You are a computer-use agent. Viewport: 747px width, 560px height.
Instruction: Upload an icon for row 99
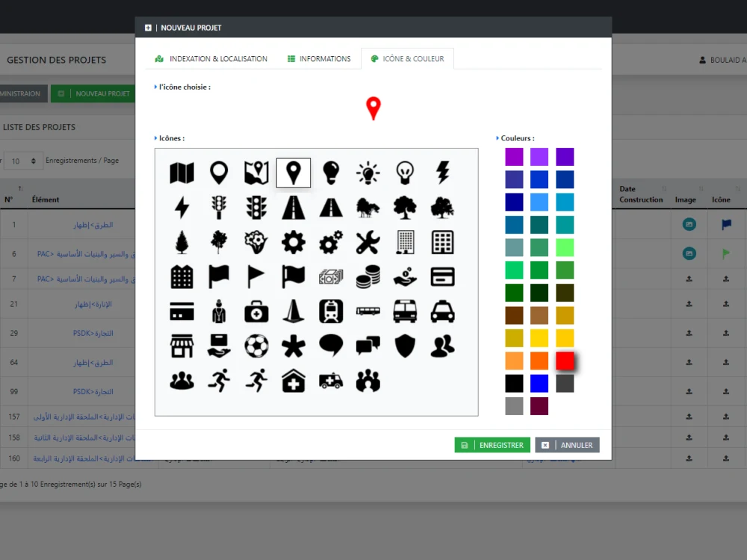pyautogui.click(x=726, y=391)
